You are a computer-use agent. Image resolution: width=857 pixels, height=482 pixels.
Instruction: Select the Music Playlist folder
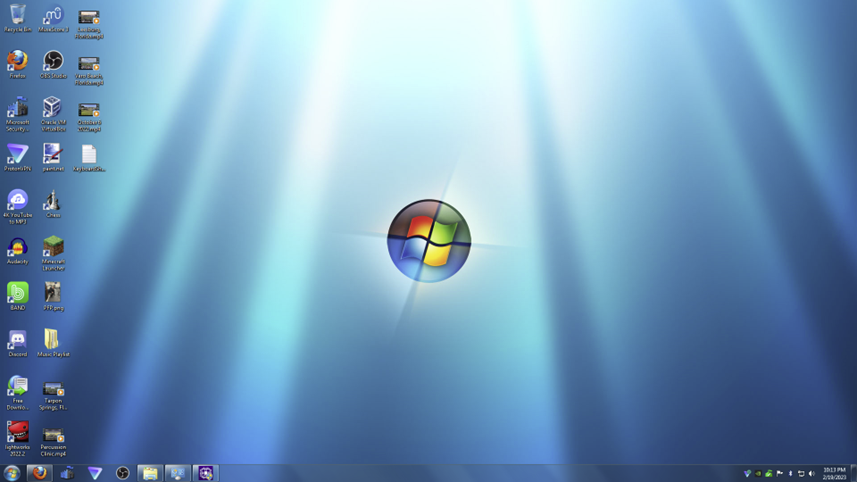point(53,340)
